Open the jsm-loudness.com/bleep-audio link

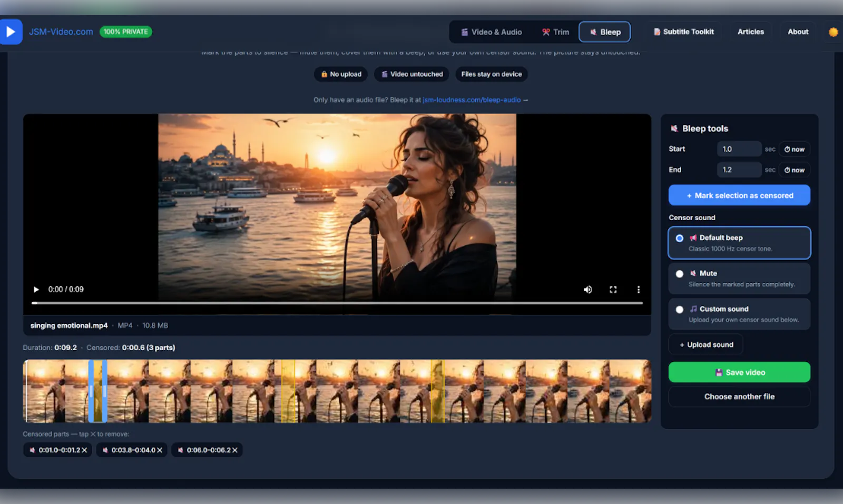472,100
